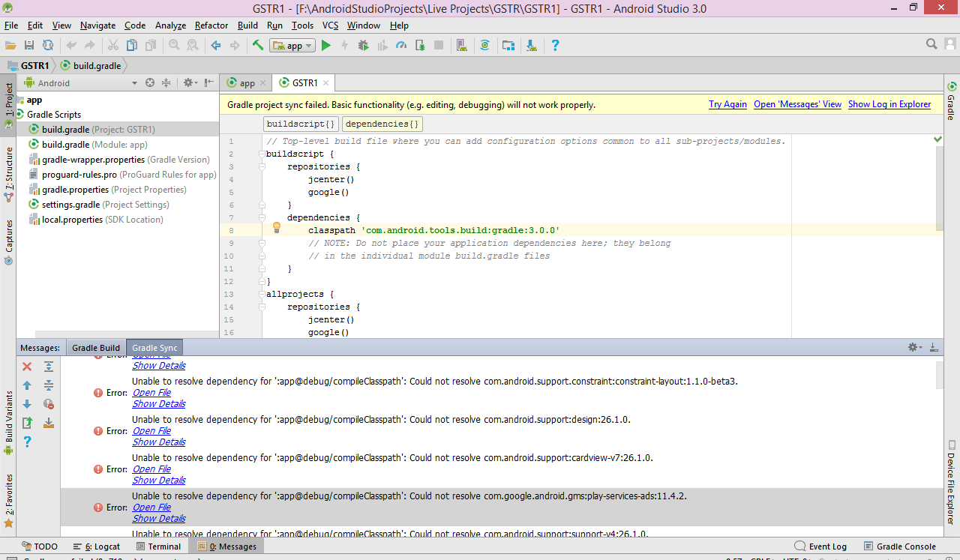Fold the allprojects block on line 13
This screenshot has width=960, height=560.
click(x=262, y=294)
